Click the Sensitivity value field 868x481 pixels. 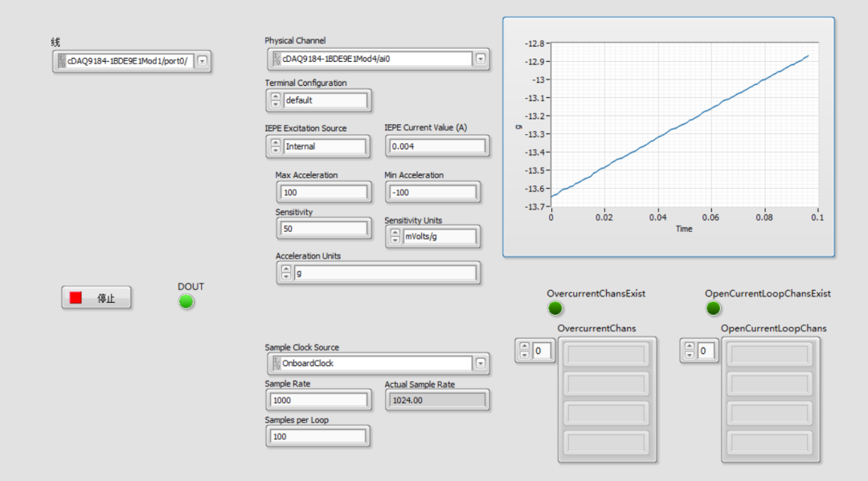coord(324,229)
